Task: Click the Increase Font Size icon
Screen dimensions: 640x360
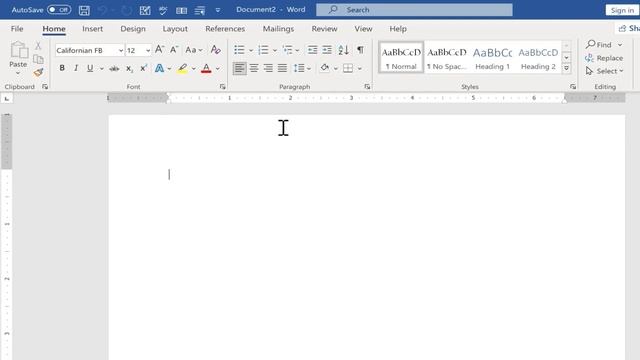Action: (160, 50)
